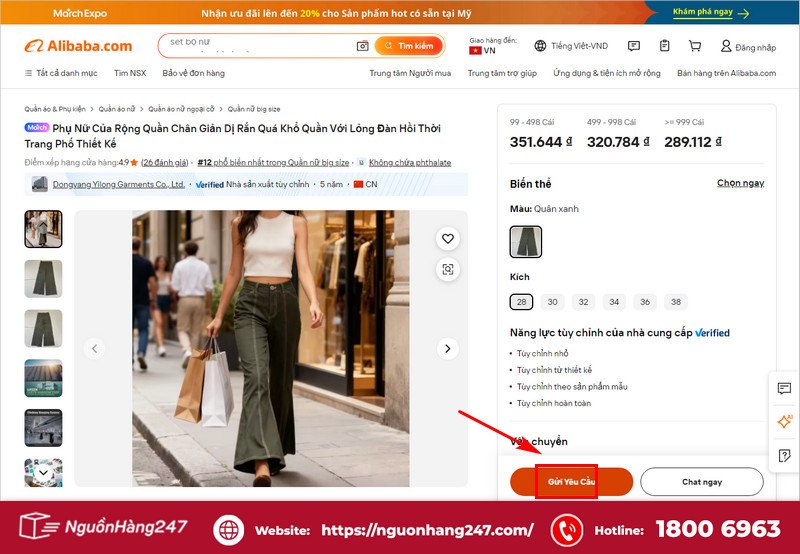This screenshot has width=800, height=554.
Task: Click Chọn ngay variant link
Action: tap(740, 183)
